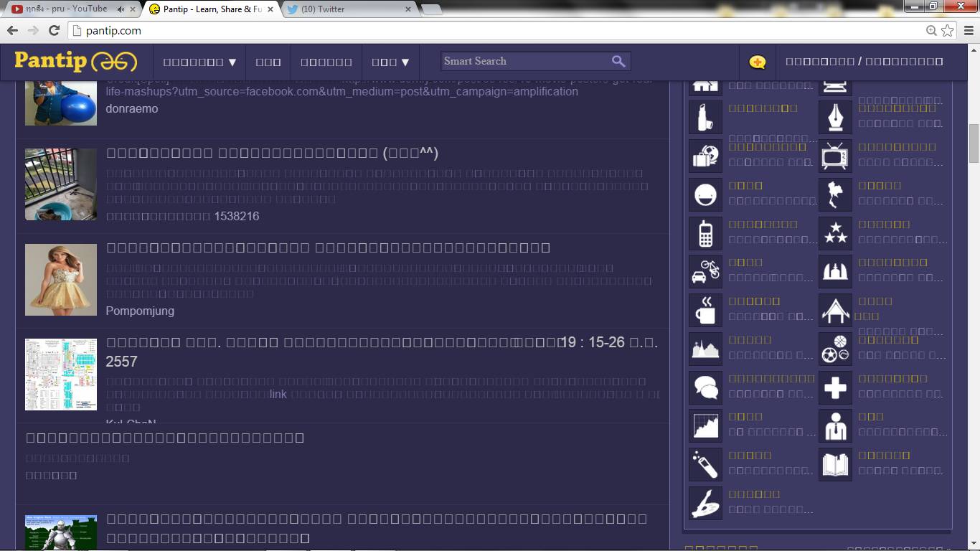Open a new browser tab
The image size is (980, 551).
431,9
